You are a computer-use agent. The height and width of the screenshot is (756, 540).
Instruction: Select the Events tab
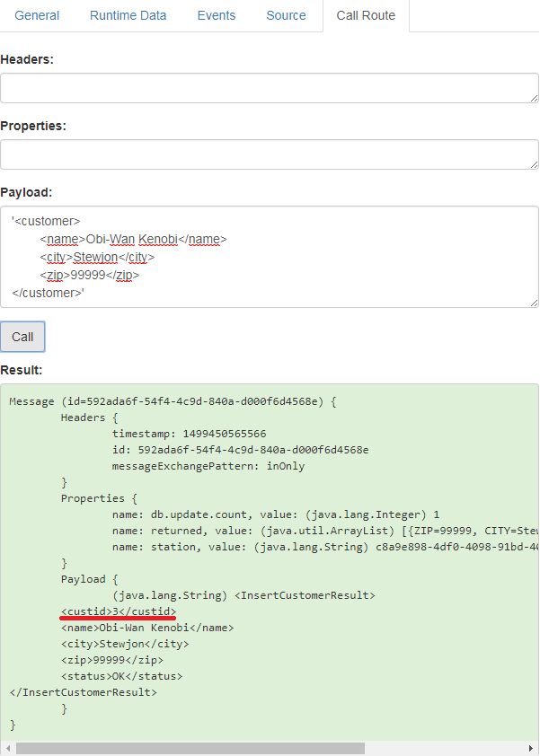pyautogui.click(x=216, y=15)
